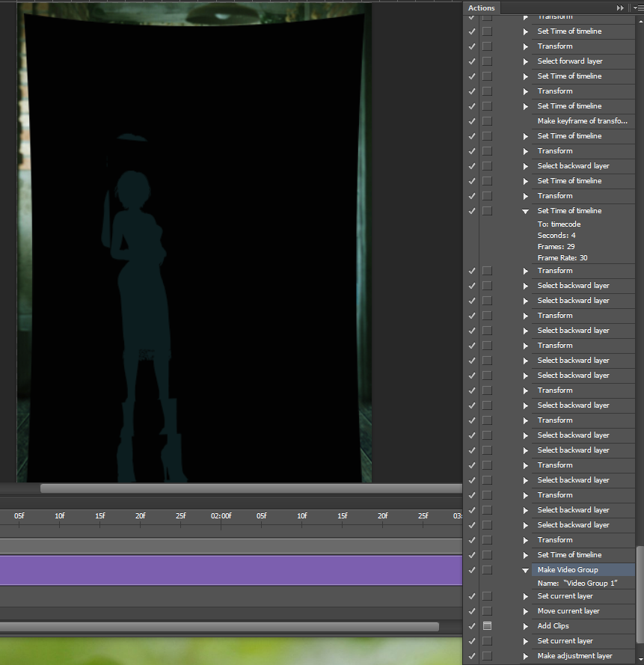
Task: Select the purple video clip in the timeline
Action: click(x=231, y=571)
